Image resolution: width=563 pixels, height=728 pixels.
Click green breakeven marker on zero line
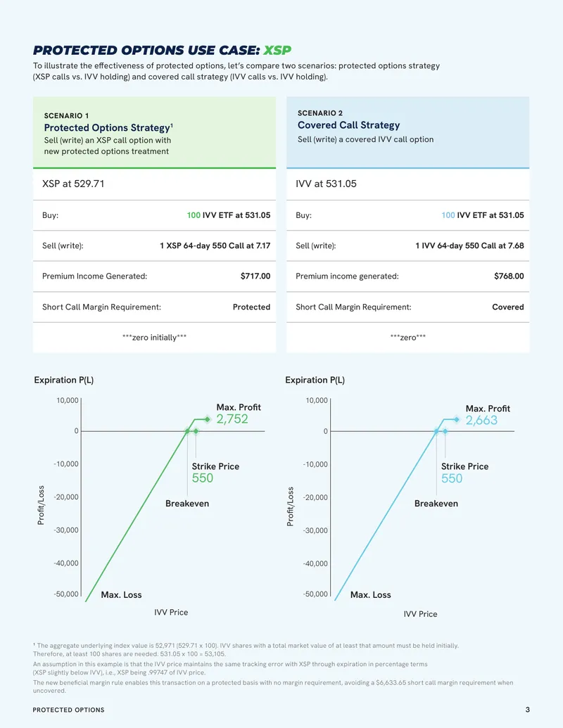coord(187,431)
